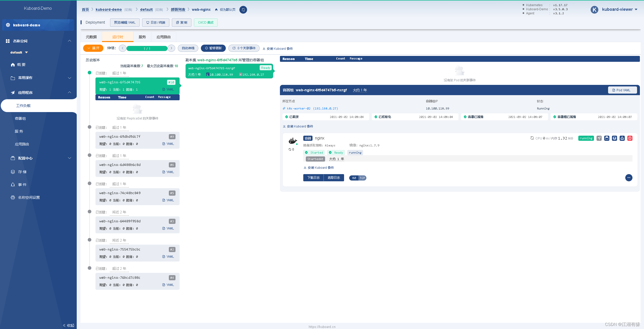644x329 pixels.
Task: Click the 暂停更新 (pause update) button
Action: 213,48
